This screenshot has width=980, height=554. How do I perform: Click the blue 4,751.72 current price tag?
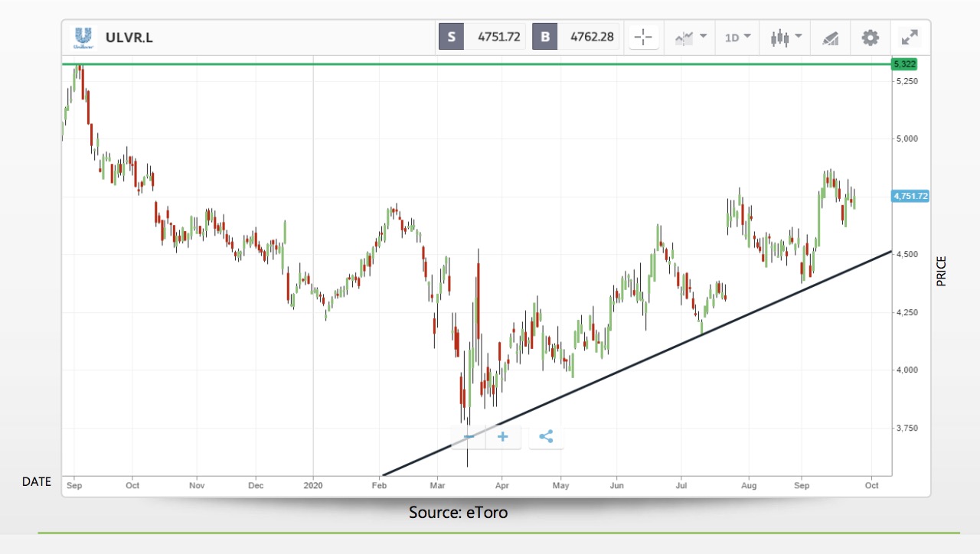(910, 197)
